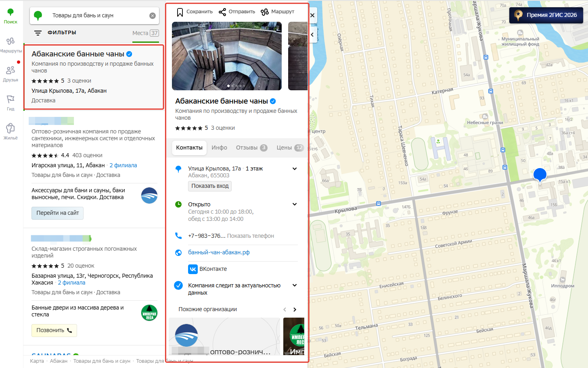This screenshot has height=368, width=588.
Task: Click Показать вход button
Action: pos(210,186)
